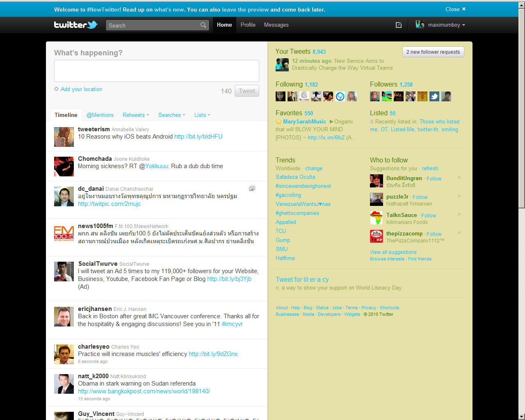This screenshot has height=420, width=525.
Task: Click the location crosshair icon
Action: [x=57, y=89]
